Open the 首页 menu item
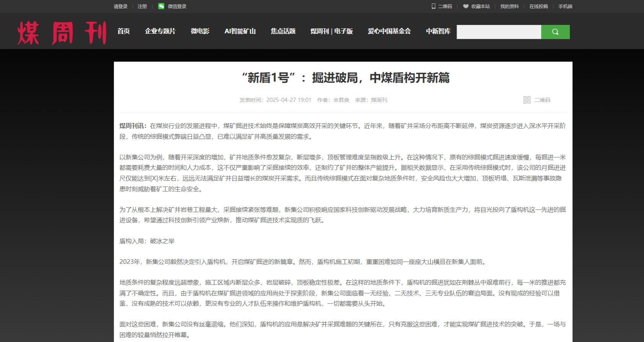This screenshot has width=644, height=342. click(x=124, y=31)
